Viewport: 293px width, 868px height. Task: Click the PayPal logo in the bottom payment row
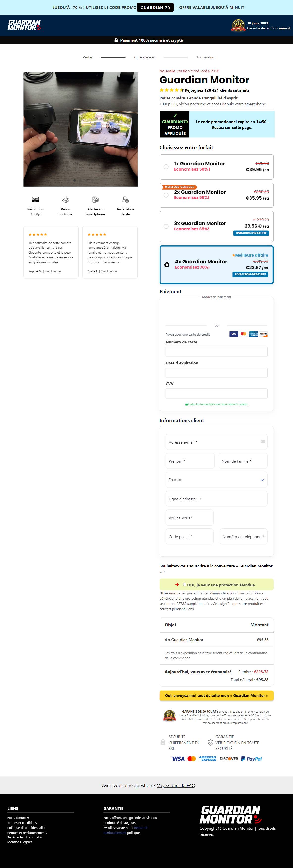(x=251, y=759)
